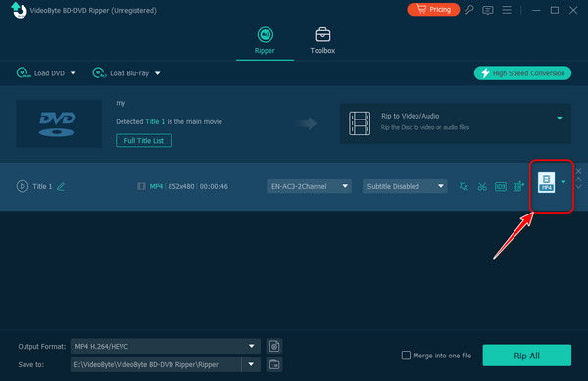Image resolution: width=588 pixels, height=381 pixels.
Task: Click the enhance video icon
Action: [x=518, y=186]
